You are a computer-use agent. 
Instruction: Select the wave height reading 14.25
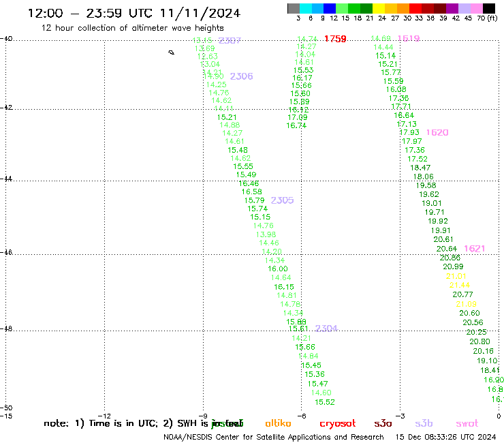coord(217,85)
